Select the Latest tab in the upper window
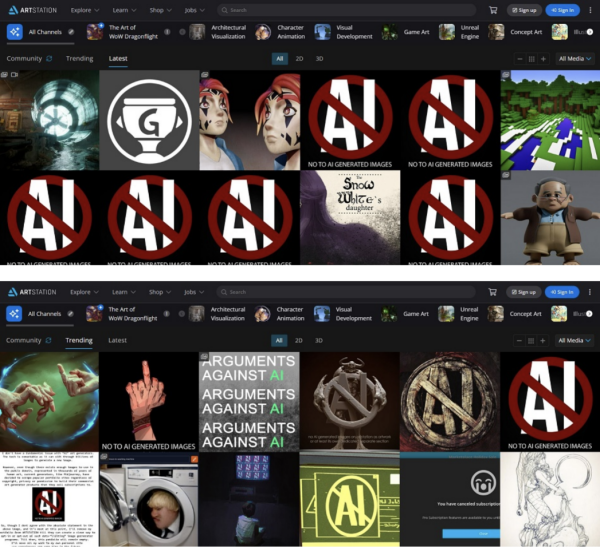The height and width of the screenshot is (547, 600). point(118,59)
